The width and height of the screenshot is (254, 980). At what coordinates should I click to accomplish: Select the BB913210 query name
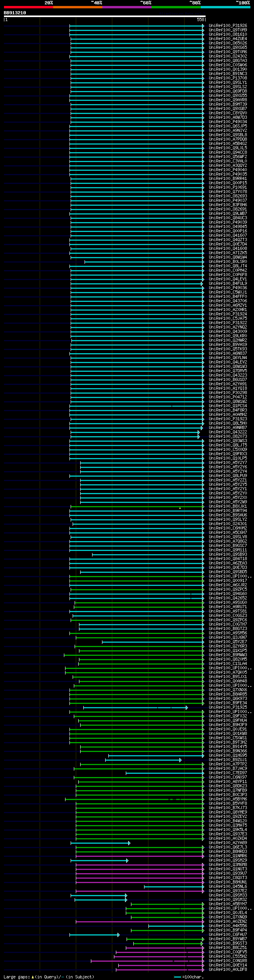click(15, 13)
